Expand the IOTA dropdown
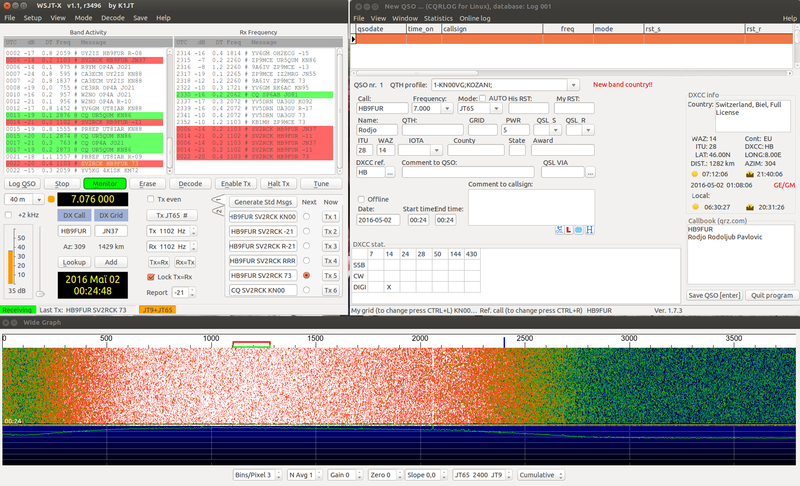The height and width of the screenshot is (486, 800). [436, 150]
